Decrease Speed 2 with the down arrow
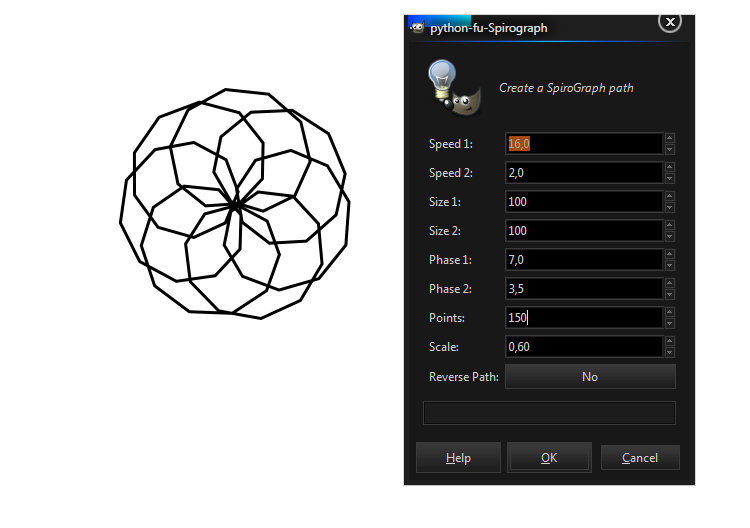Image resolution: width=750 pixels, height=528 pixels. point(670,178)
